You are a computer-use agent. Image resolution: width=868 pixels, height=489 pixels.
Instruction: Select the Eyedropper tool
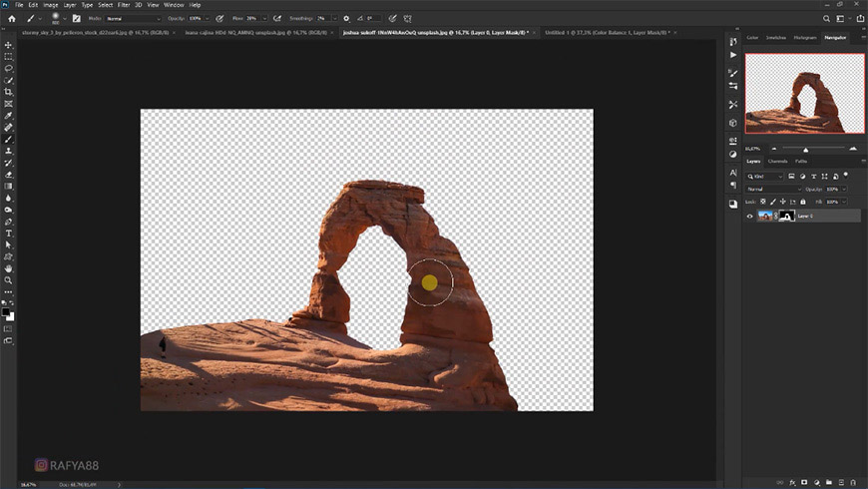(8, 116)
